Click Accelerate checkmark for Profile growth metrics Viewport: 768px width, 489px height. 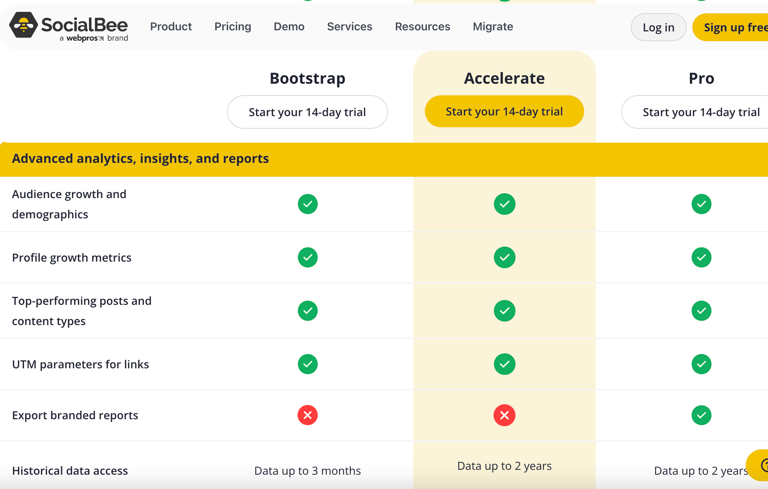coord(504,257)
